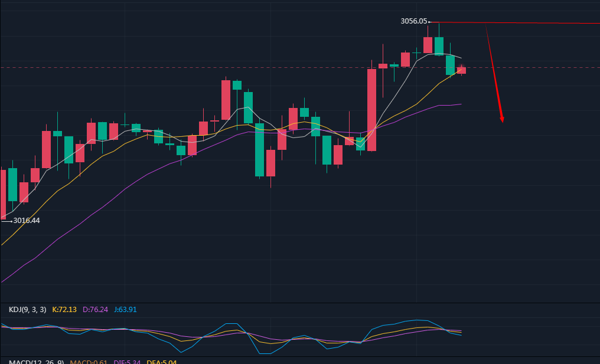Image resolution: width=600 pixels, height=364 pixels.
Task: Select the KDJ(9, 3, 3) indicator title
Action: point(28,309)
